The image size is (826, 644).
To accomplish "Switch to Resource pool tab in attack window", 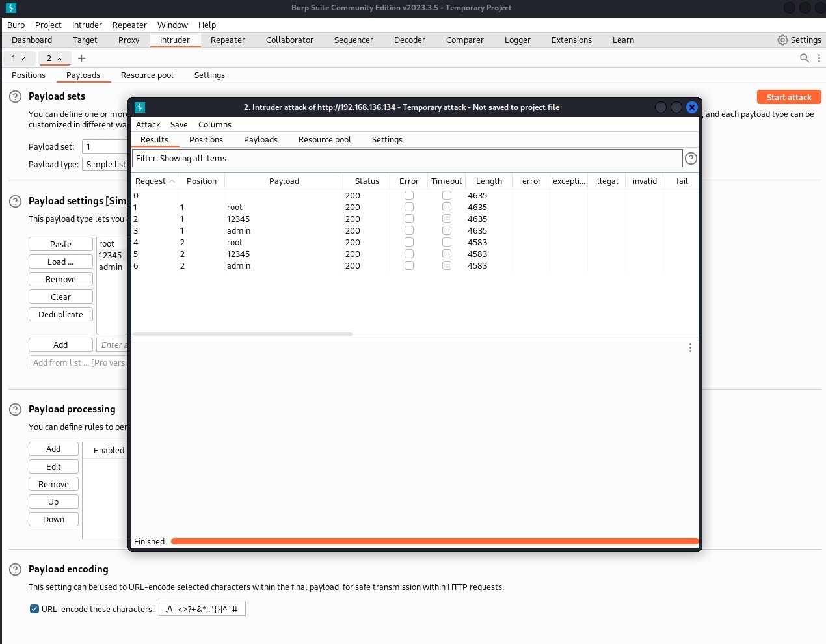I will pos(325,140).
